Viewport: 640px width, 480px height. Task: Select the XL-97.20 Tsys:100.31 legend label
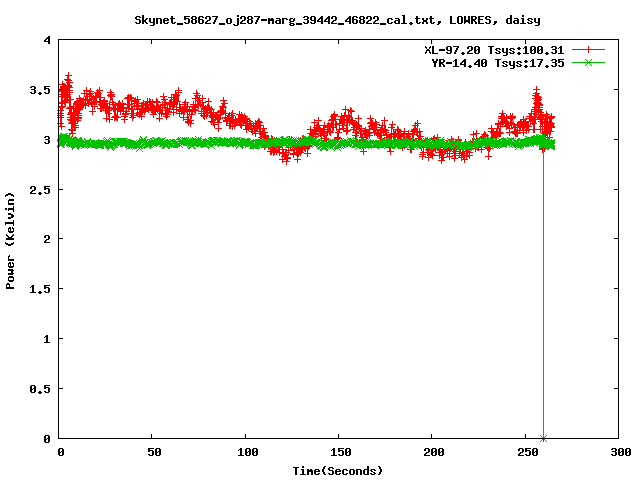[494, 50]
